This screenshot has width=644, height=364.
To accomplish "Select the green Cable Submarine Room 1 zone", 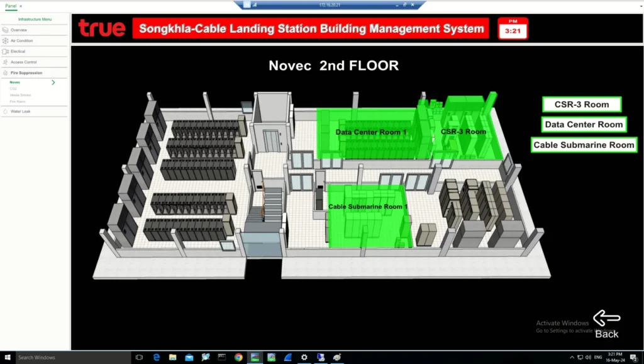I will click(x=369, y=215).
